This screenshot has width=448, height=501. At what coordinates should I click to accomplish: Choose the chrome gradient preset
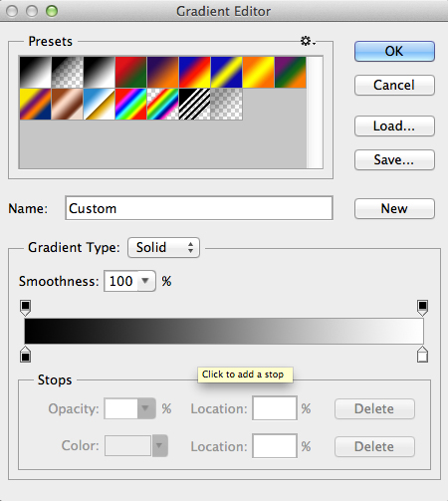(100, 104)
